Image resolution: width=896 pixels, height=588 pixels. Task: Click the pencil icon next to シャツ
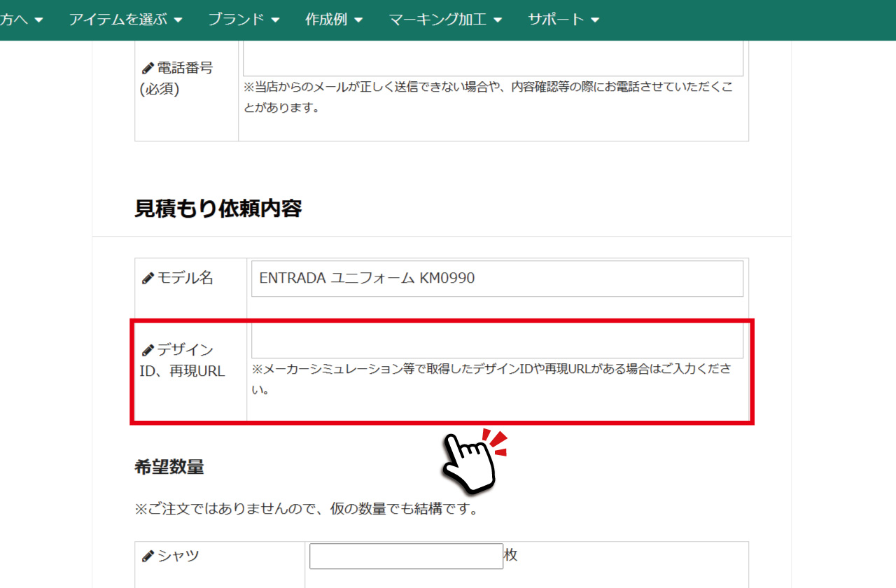click(x=148, y=556)
